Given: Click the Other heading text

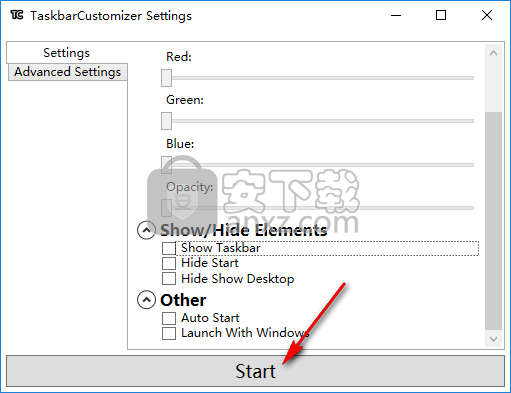Looking at the screenshot, I should point(183,300).
